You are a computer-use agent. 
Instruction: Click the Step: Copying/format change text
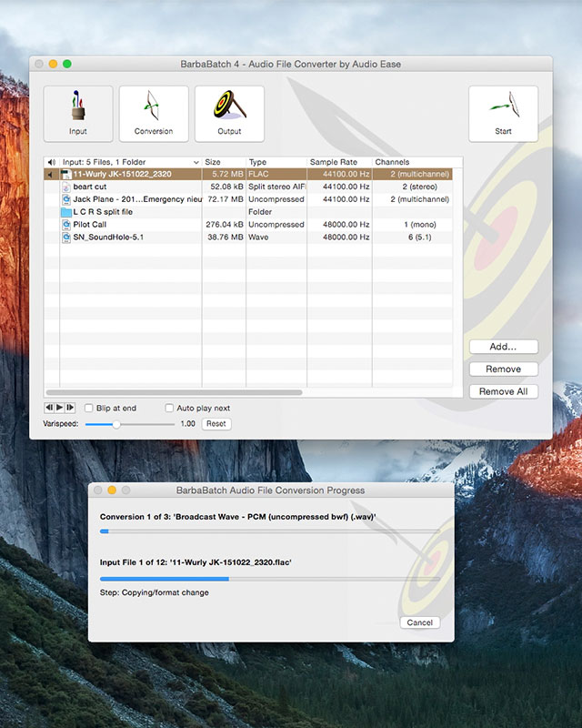[154, 592]
